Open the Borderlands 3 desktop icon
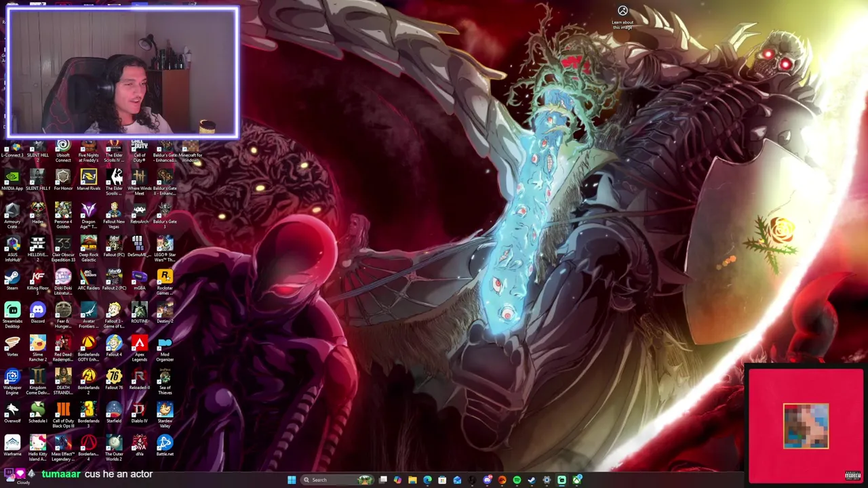868x488 pixels. click(x=88, y=414)
